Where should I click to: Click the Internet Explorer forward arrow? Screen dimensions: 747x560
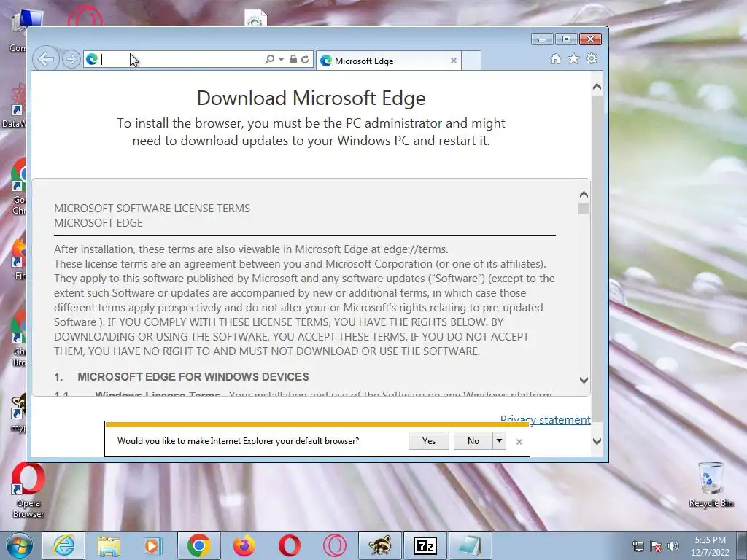tap(71, 60)
